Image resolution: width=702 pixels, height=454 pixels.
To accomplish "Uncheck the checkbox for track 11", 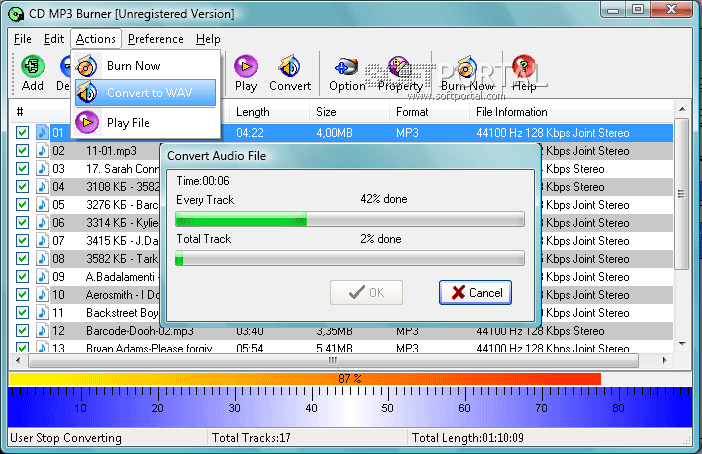I will tap(22, 312).
